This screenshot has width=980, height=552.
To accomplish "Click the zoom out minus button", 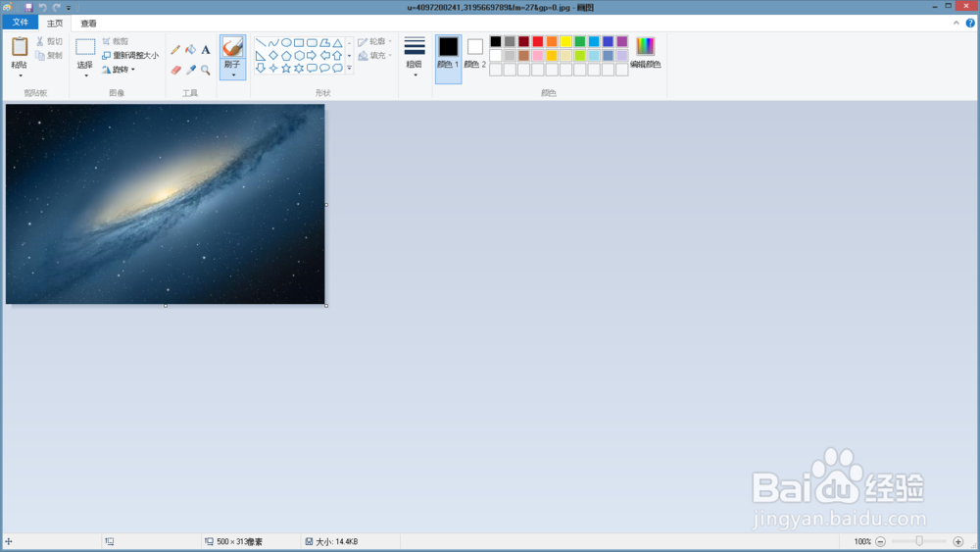I will (881, 541).
